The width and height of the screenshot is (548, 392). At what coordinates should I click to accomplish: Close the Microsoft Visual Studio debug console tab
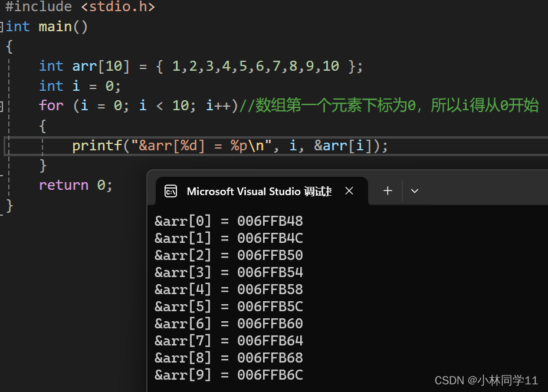click(349, 191)
